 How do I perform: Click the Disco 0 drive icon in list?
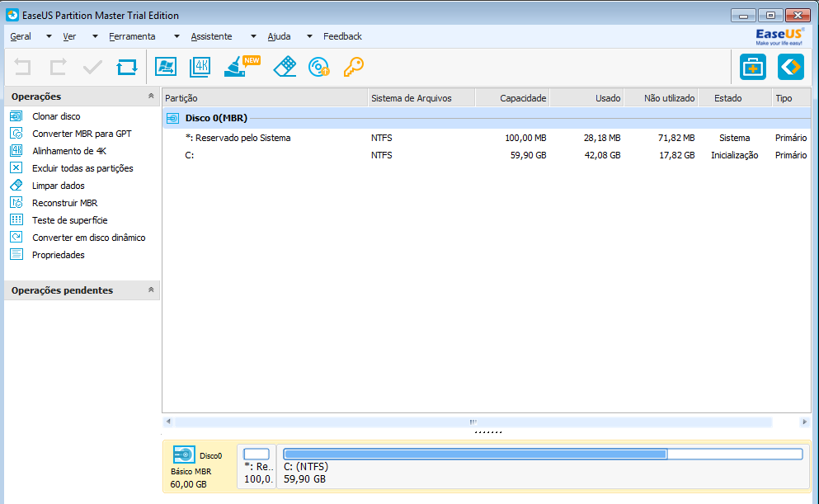pos(173,119)
